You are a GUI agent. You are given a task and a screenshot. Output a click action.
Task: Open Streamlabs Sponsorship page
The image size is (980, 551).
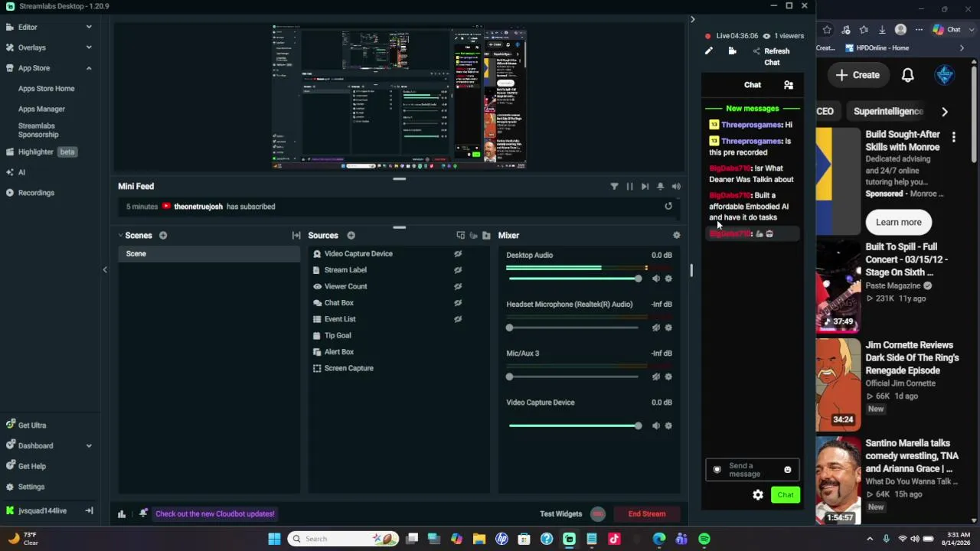[38, 130]
